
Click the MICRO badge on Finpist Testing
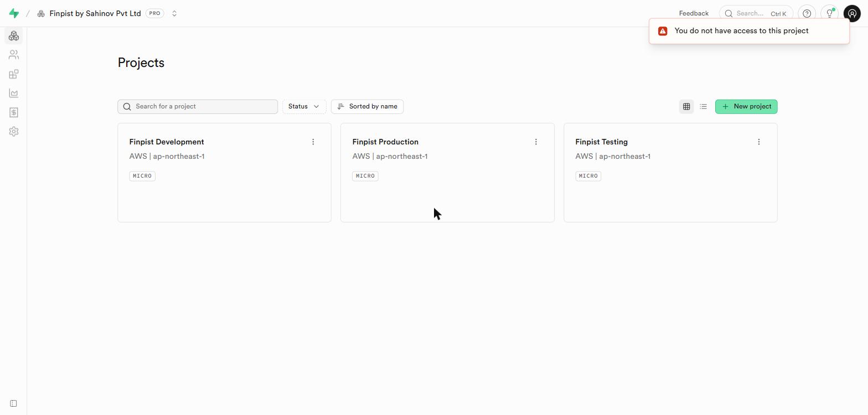tap(588, 176)
